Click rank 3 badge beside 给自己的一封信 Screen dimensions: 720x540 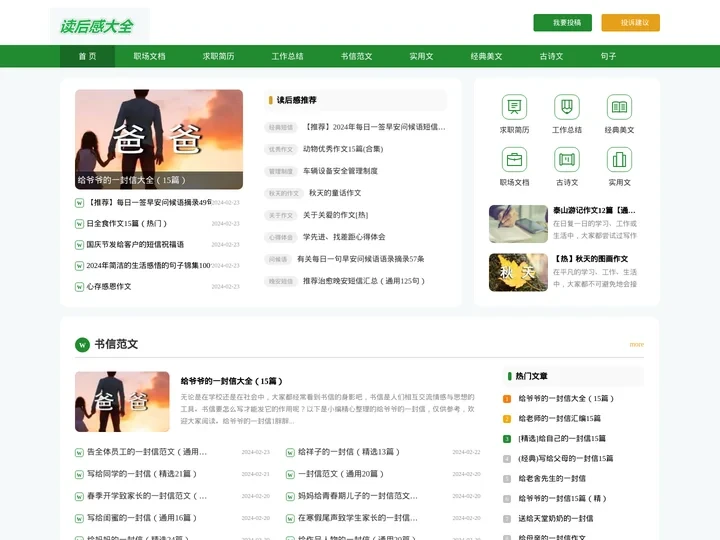pyautogui.click(x=507, y=439)
